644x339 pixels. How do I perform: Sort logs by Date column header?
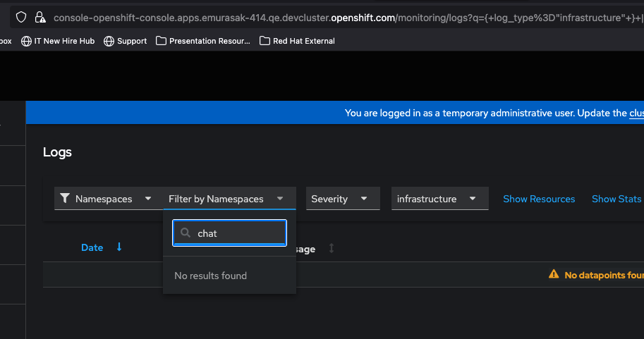click(92, 247)
